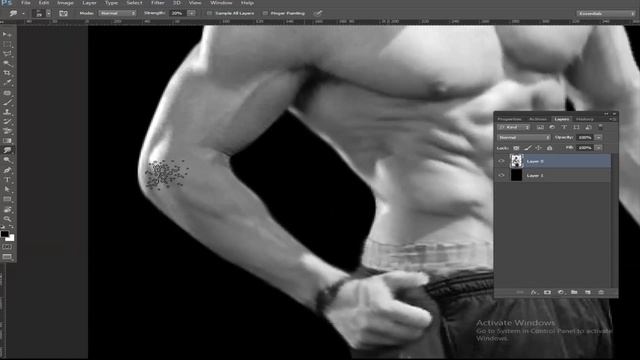Select the Rectangle shape tool

click(7, 199)
